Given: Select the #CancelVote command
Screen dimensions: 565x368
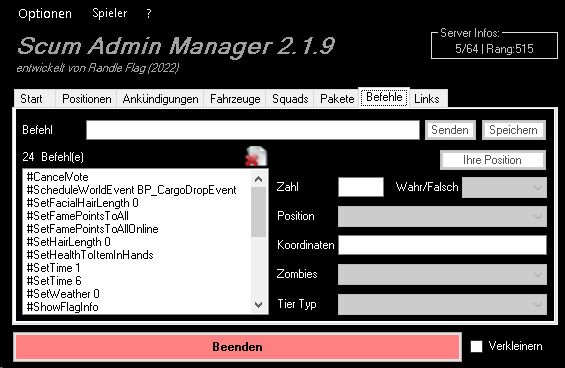Looking at the screenshot, I should click(137, 177).
